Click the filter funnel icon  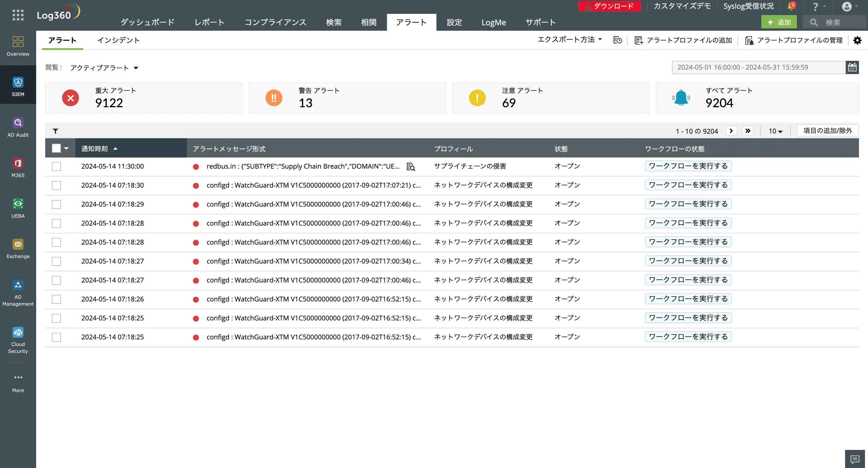(55, 131)
